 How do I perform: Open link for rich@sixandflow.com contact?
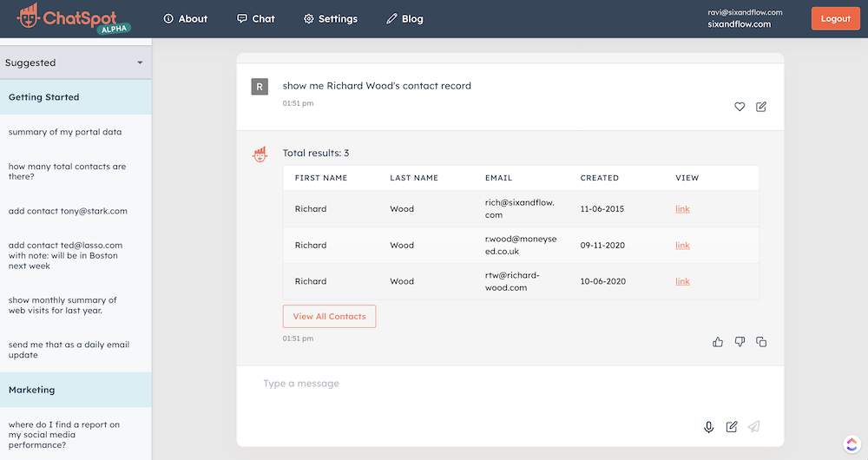(x=682, y=208)
